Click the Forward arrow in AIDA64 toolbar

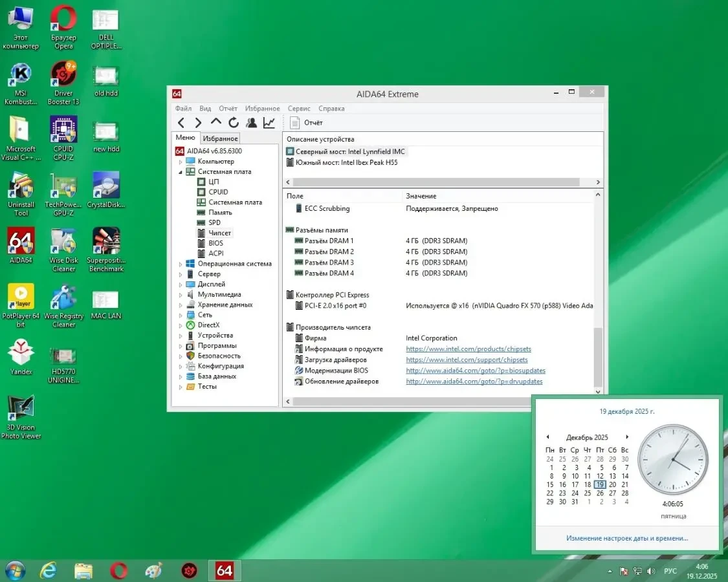coord(199,123)
